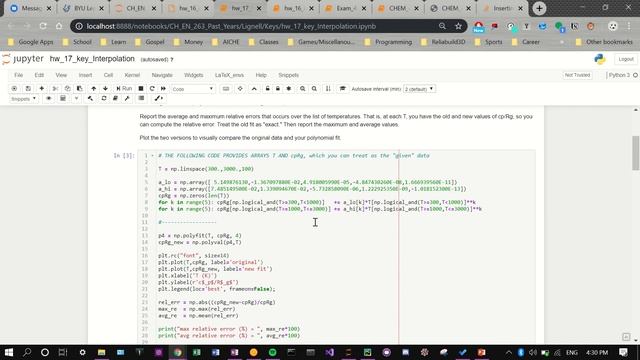This screenshot has width=640, height=360.
Task: Cut selected cells with scissors icon
Action: coord(56,89)
